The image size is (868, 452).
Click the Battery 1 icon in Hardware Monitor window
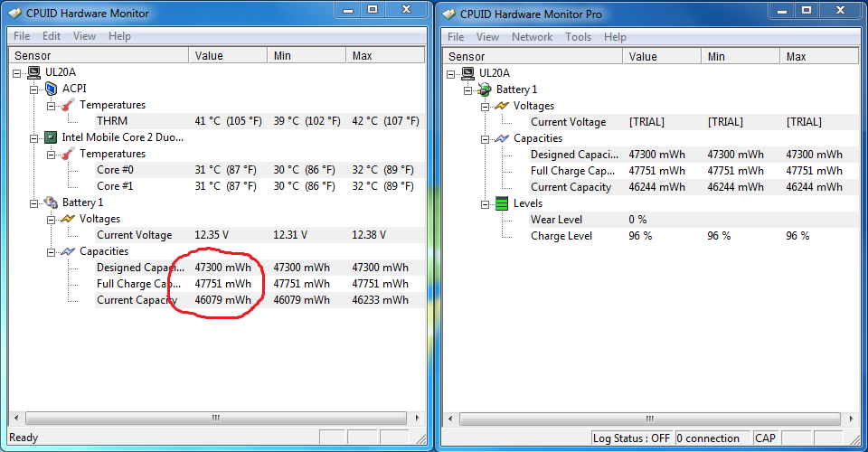[51, 202]
